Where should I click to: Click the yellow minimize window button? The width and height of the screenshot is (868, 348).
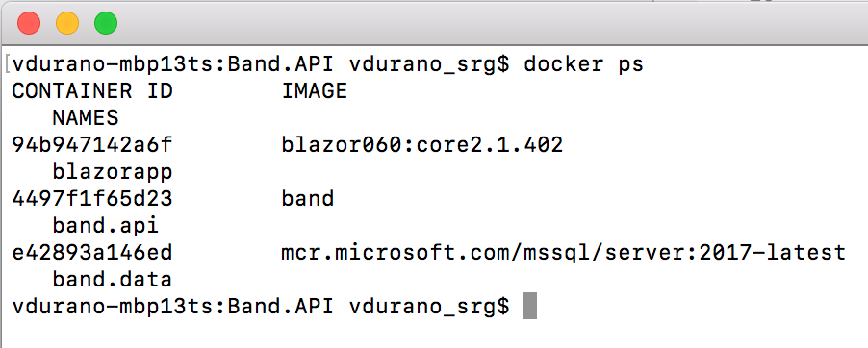coord(67,23)
